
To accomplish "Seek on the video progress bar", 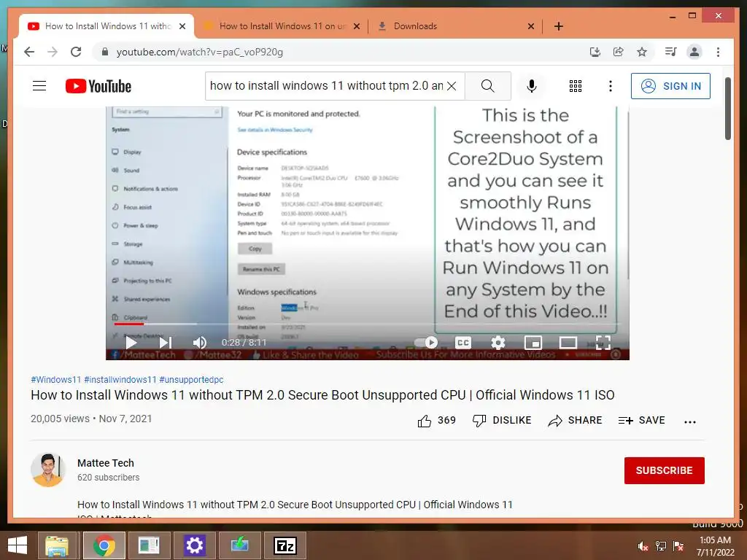I will (367, 324).
